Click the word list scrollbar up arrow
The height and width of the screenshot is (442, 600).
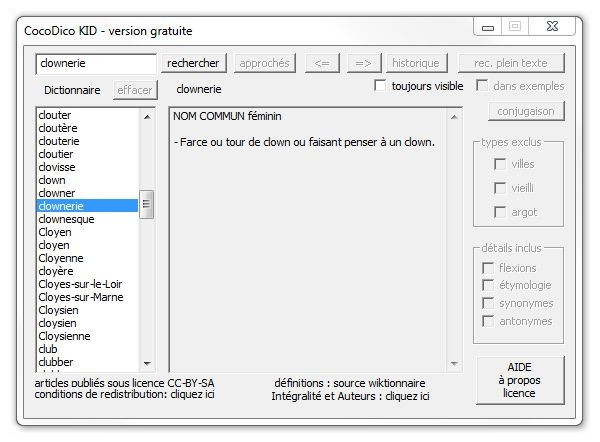pos(146,116)
